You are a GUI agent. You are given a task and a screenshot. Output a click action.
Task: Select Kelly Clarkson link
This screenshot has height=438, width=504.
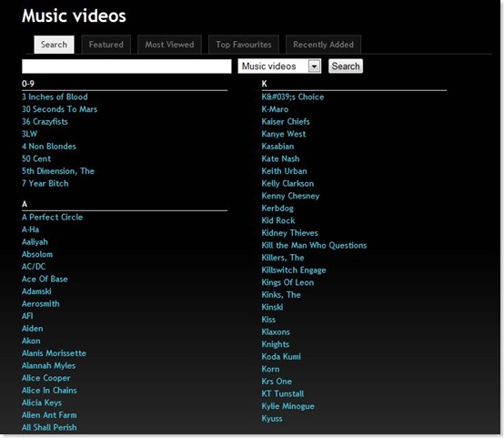click(x=287, y=183)
